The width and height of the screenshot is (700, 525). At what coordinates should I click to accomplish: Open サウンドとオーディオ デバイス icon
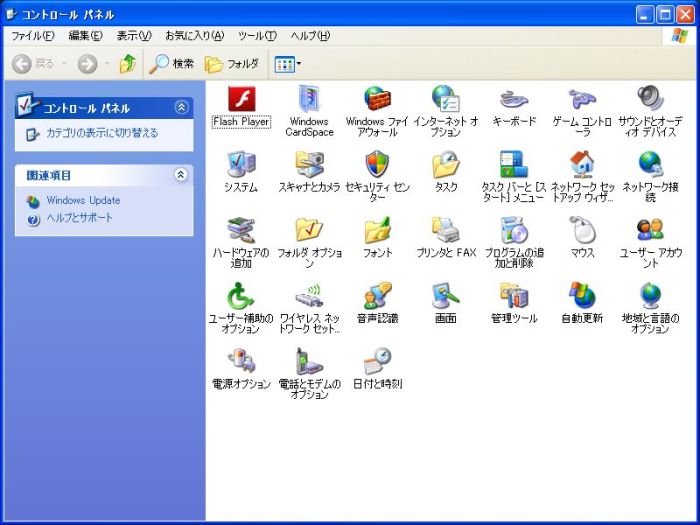tap(651, 100)
